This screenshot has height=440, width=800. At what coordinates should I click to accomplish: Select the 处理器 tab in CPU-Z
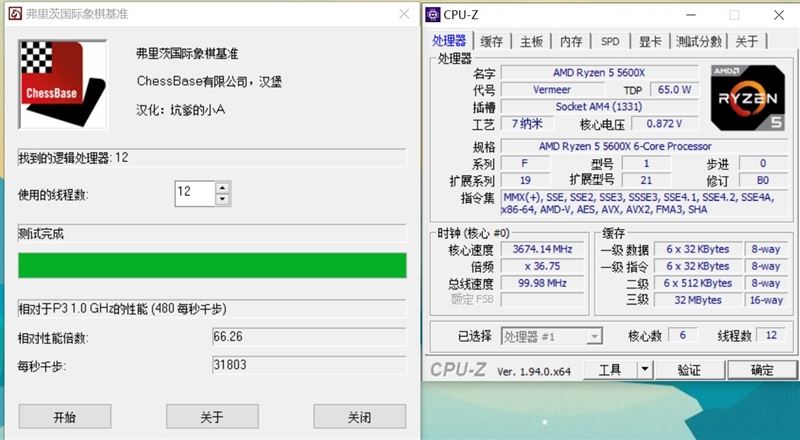coord(449,41)
